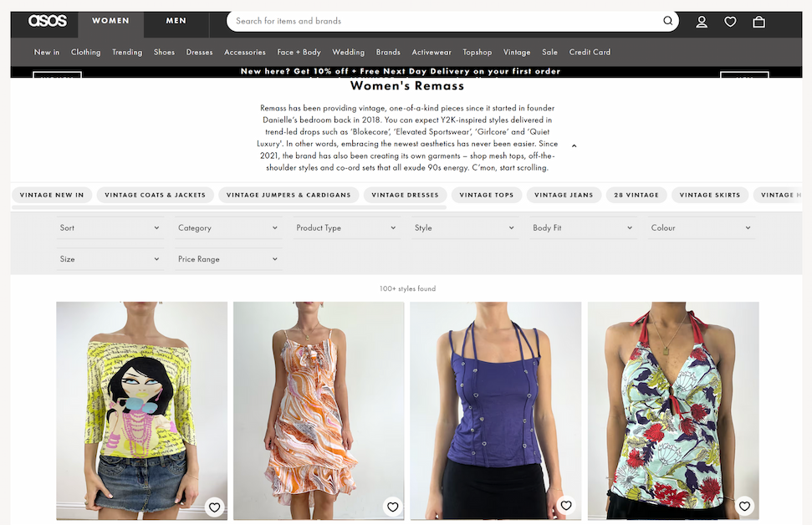Image resolution: width=812 pixels, height=525 pixels.
Task: Save the orange swirl dress to favourites
Action: tap(392, 507)
